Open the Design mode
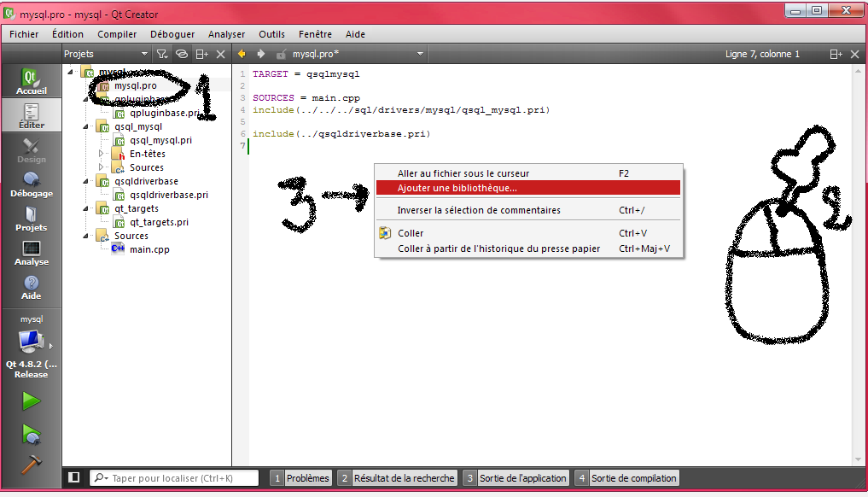The image size is (868, 497). click(x=31, y=149)
